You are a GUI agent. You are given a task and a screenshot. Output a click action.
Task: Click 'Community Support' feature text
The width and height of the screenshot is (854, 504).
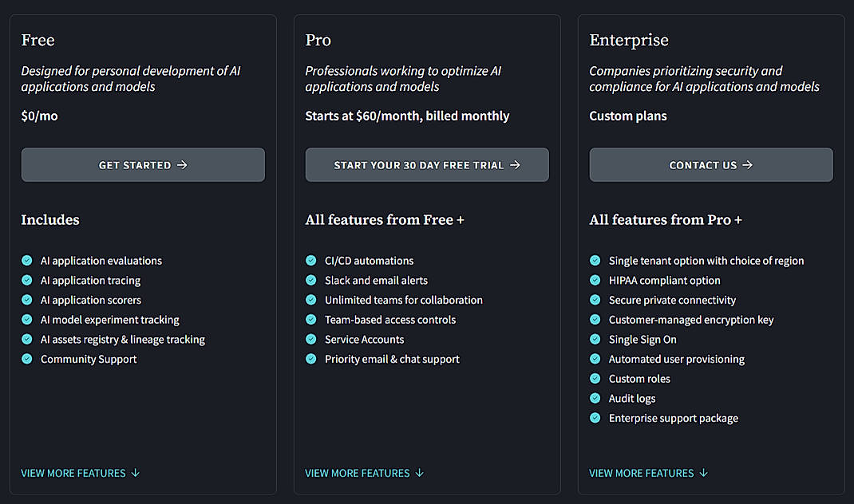pos(89,359)
